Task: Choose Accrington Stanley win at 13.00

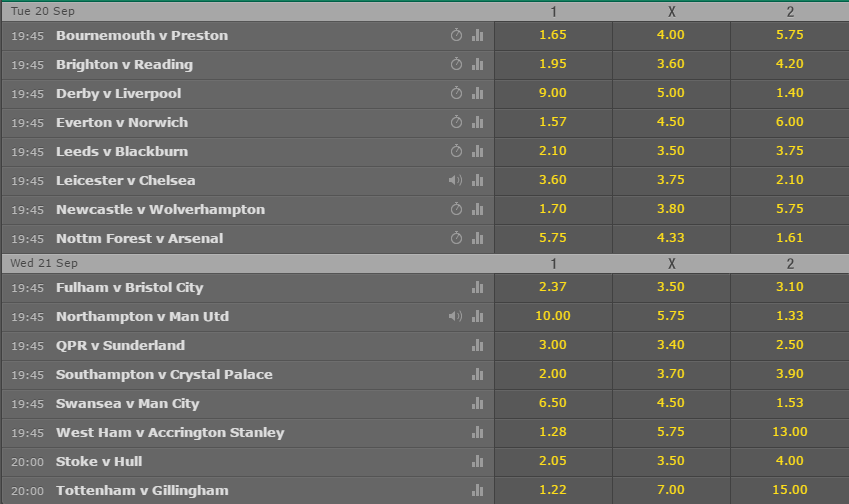Action: pyautogui.click(x=789, y=432)
